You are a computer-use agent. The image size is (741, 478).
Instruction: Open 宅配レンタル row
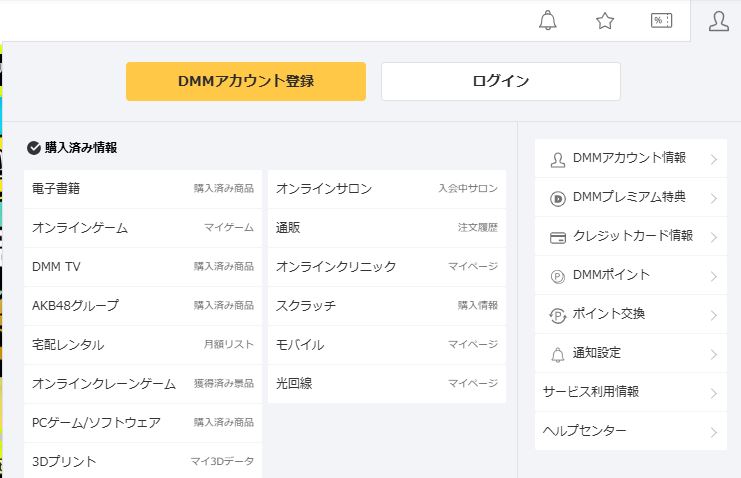click(x=143, y=345)
